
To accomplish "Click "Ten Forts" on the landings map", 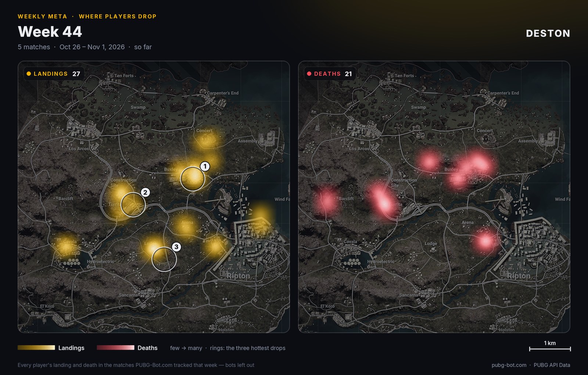I will [124, 76].
